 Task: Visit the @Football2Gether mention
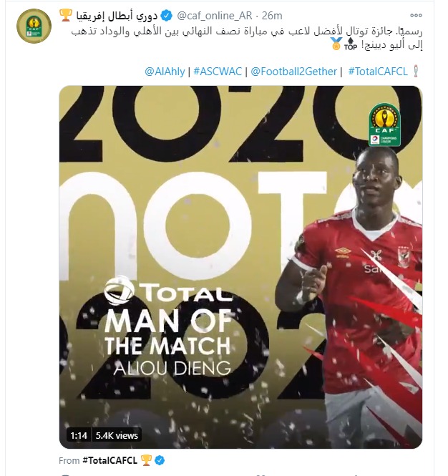point(294,72)
